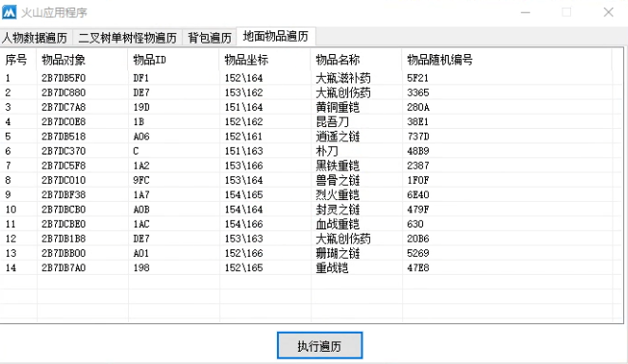Click the 物品名称 column header

pos(338,60)
